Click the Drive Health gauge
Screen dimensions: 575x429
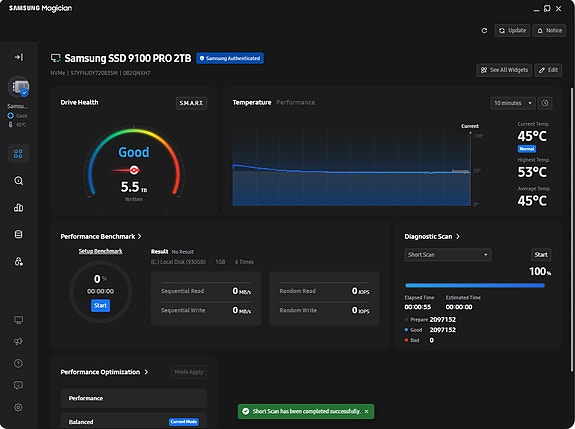pyautogui.click(x=134, y=163)
